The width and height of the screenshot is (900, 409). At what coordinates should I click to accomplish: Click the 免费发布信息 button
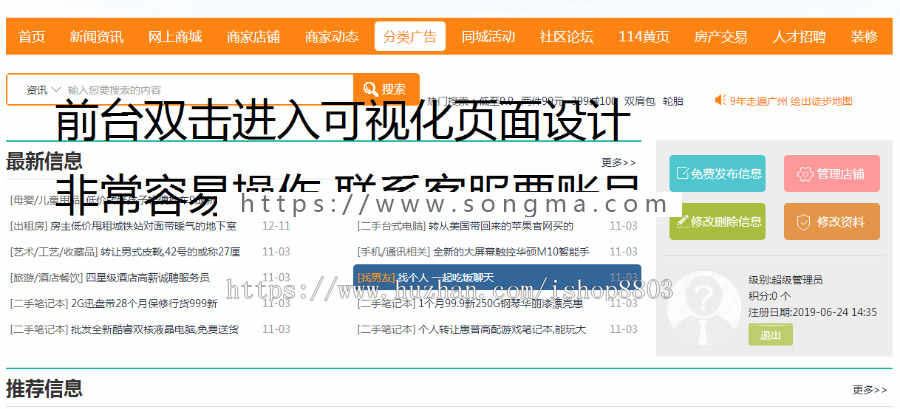pos(717,173)
